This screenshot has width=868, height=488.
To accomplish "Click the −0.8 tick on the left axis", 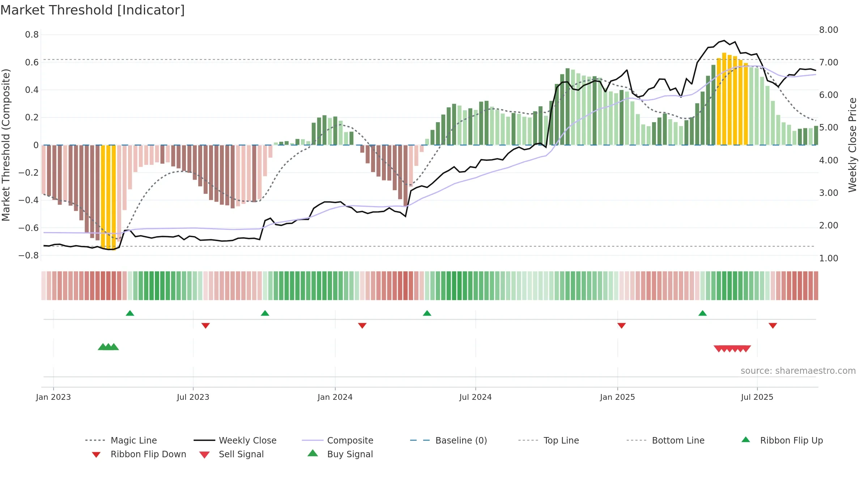I will pyautogui.click(x=29, y=255).
